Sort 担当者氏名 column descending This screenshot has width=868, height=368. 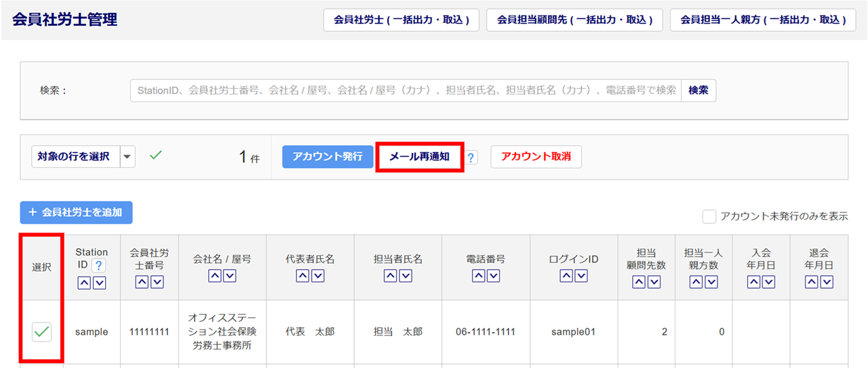pos(406,276)
